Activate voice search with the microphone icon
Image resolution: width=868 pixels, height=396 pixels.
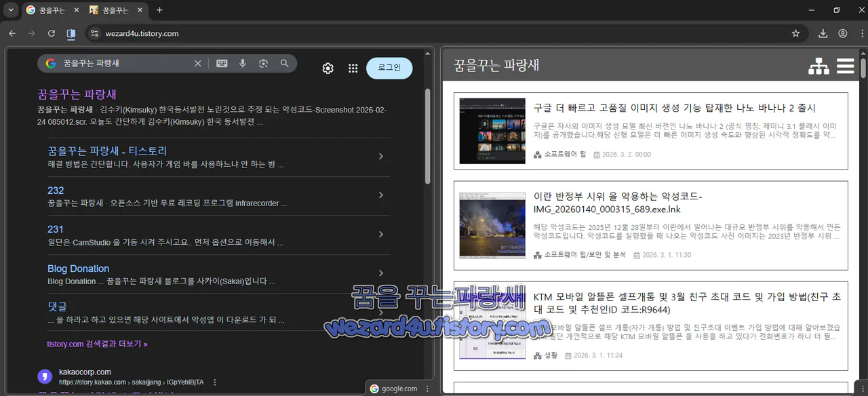click(x=242, y=63)
